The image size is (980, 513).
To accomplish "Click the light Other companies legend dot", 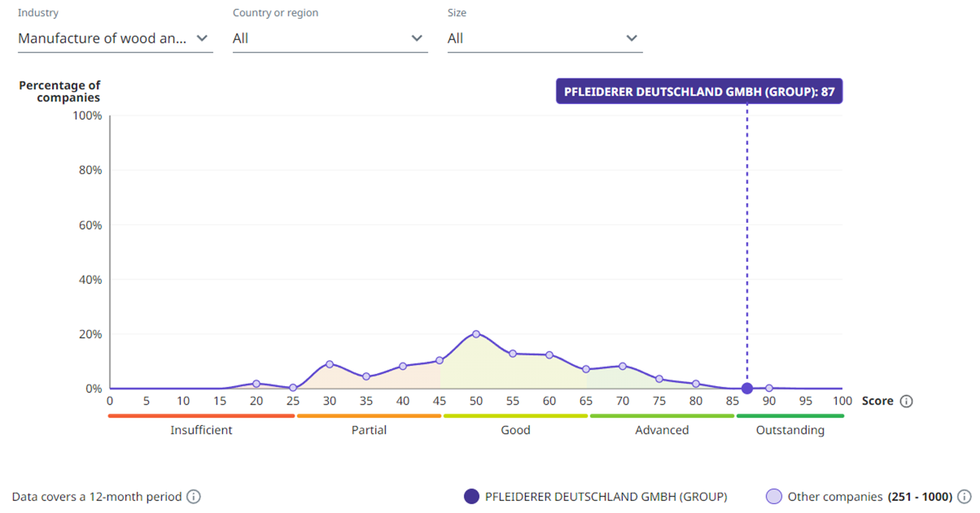I will point(773,497).
